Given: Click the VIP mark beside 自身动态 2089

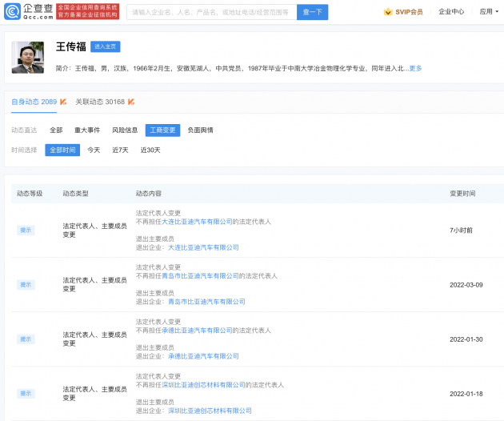Looking at the screenshot, I should click(63, 102).
